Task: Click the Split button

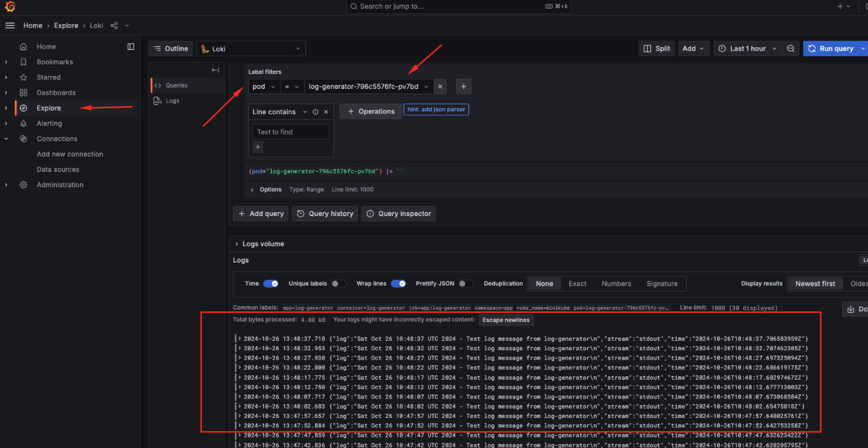Action: [x=657, y=49]
